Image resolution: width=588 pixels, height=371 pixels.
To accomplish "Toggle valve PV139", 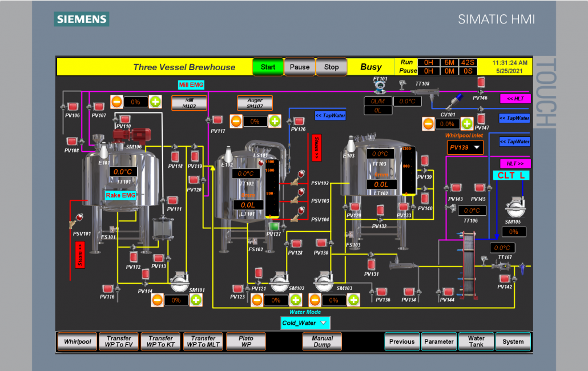I will (425, 161).
